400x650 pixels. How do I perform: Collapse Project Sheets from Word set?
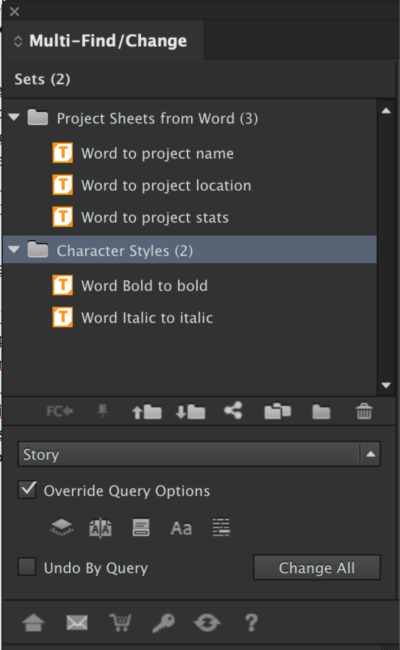click(14, 117)
